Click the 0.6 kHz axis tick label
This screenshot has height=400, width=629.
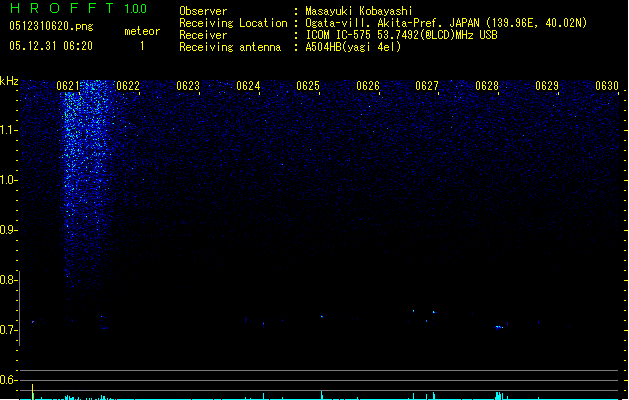coord(8,380)
